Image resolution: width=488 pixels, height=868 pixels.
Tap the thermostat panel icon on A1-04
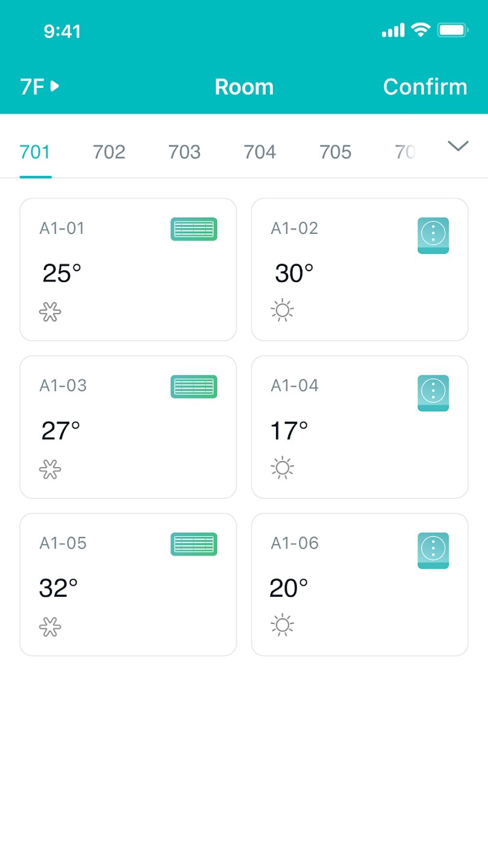point(433,393)
